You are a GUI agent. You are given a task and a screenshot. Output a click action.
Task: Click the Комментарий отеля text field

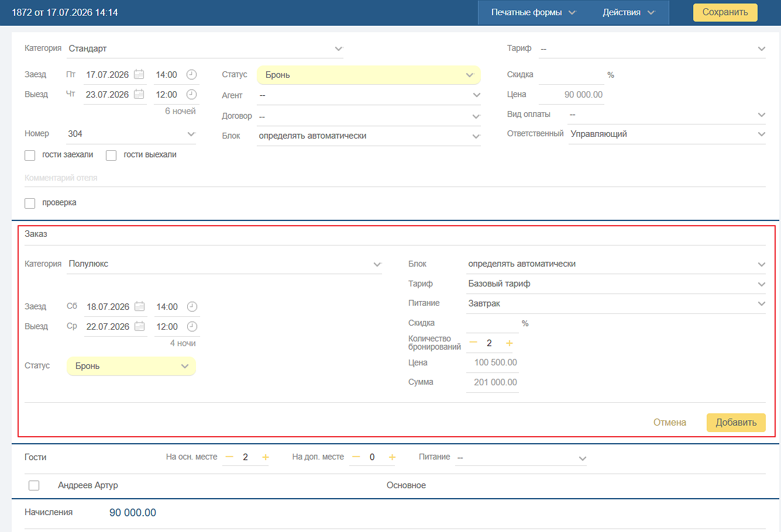[395, 178]
